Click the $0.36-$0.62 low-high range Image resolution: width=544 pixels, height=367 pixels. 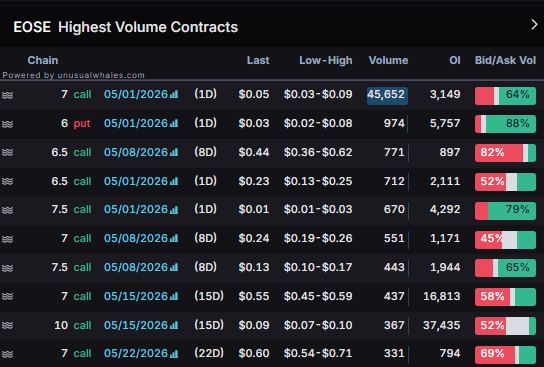coord(318,152)
